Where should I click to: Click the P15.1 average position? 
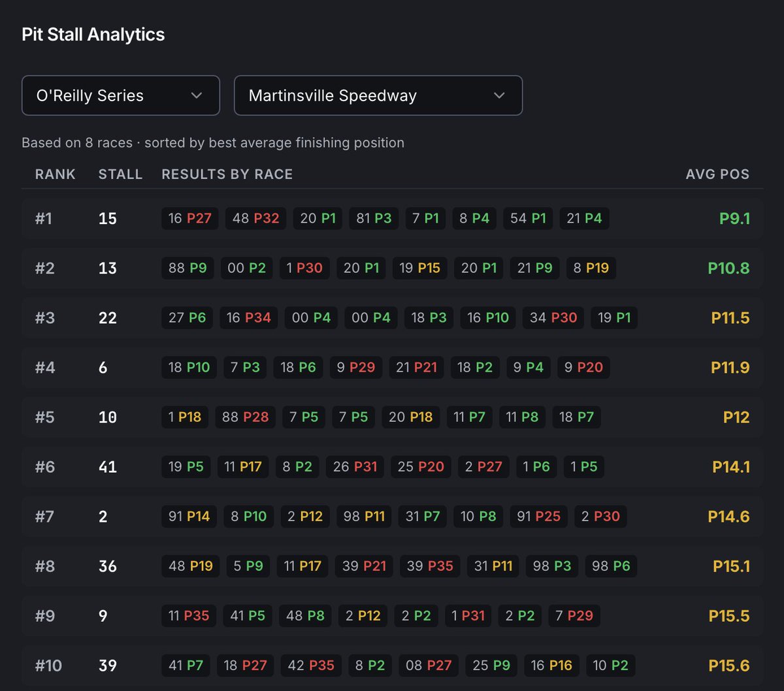[x=731, y=566]
